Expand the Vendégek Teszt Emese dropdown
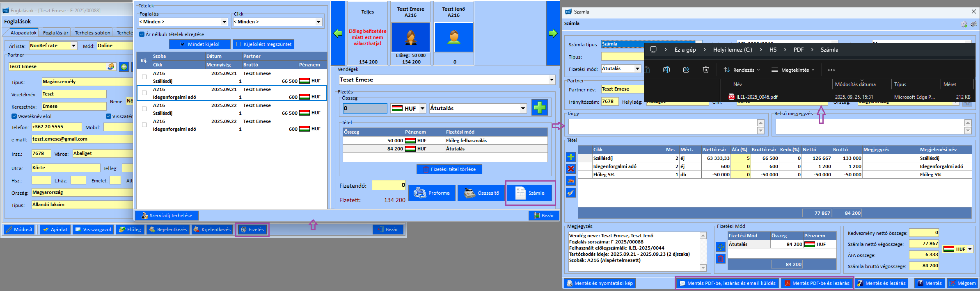The width and height of the screenshot is (980, 291). pyautogui.click(x=552, y=80)
